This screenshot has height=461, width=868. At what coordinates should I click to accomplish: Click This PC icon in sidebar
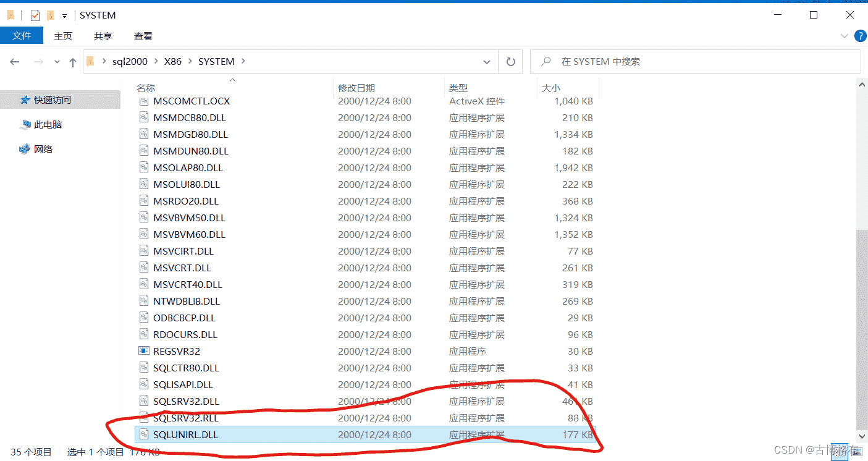click(25, 125)
